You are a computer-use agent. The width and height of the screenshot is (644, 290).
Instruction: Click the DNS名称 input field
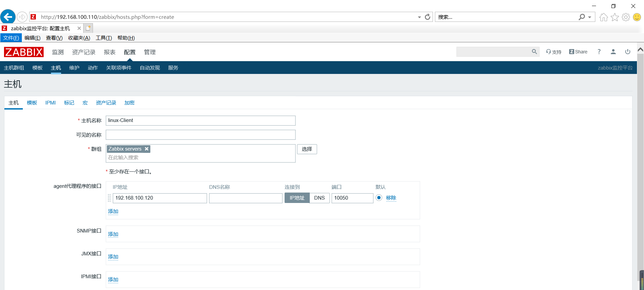(246, 198)
